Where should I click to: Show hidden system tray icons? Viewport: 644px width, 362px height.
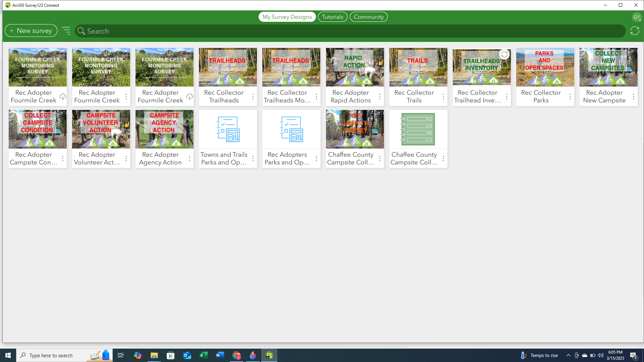[568, 355]
